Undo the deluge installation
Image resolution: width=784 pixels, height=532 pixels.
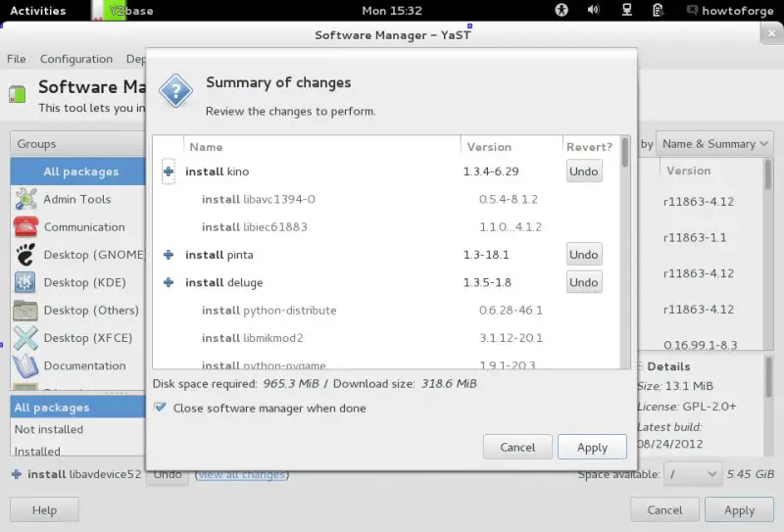click(583, 282)
